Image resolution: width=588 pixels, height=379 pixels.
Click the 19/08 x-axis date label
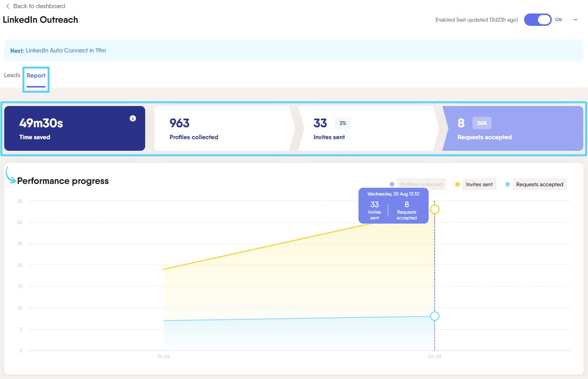164,357
